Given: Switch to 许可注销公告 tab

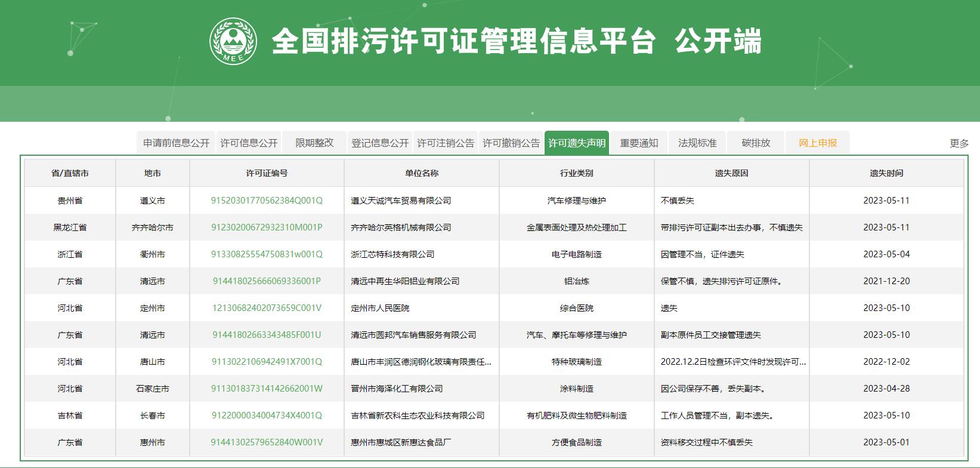Looking at the screenshot, I should (446, 143).
